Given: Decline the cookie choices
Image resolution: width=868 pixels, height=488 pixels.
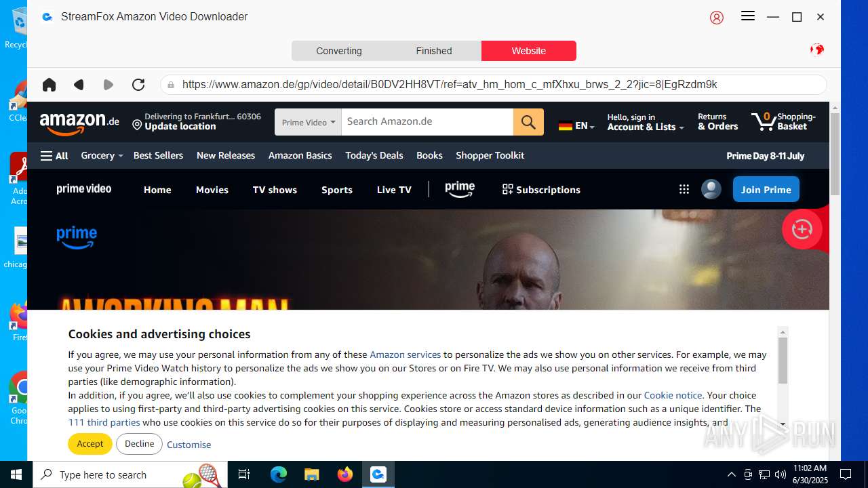Looking at the screenshot, I should (x=139, y=444).
